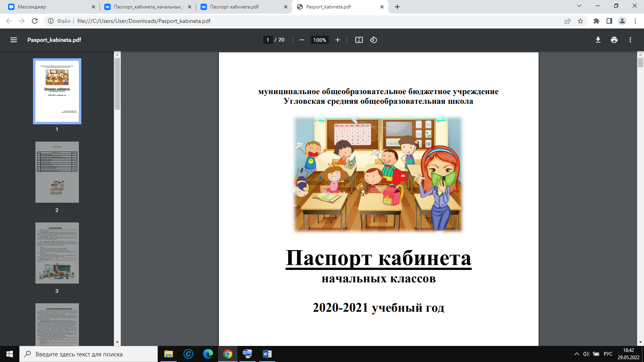The width and height of the screenshot is (644, 362).
Task: Open the Windows Start menu
Action: point(10,354)
